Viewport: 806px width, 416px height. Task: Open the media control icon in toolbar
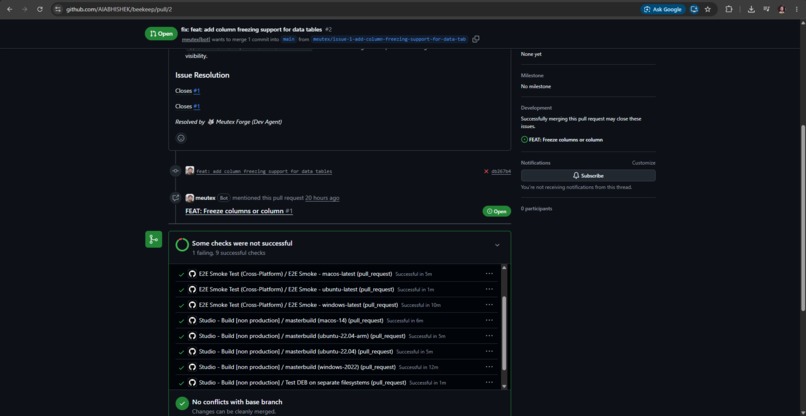[766, 9]
